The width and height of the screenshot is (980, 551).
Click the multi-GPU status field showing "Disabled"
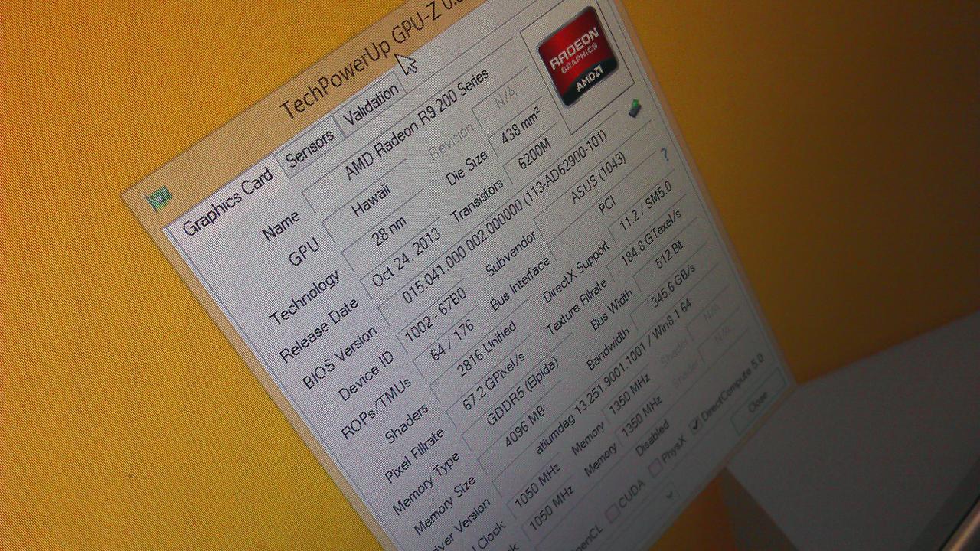[651, 439]
